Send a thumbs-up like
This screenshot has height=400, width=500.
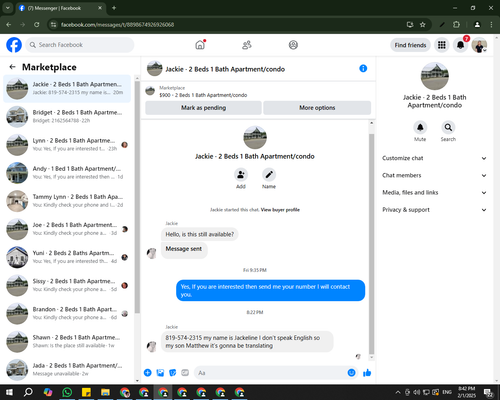coord(367,373)
